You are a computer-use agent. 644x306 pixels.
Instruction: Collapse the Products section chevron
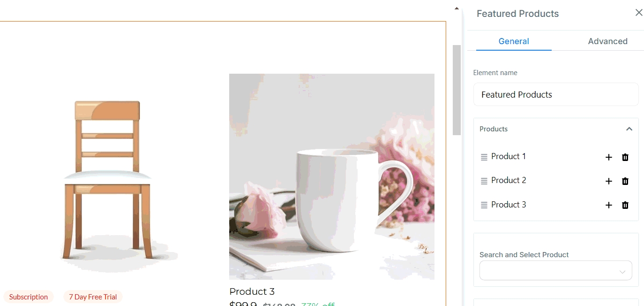click(x=629, y=129)
